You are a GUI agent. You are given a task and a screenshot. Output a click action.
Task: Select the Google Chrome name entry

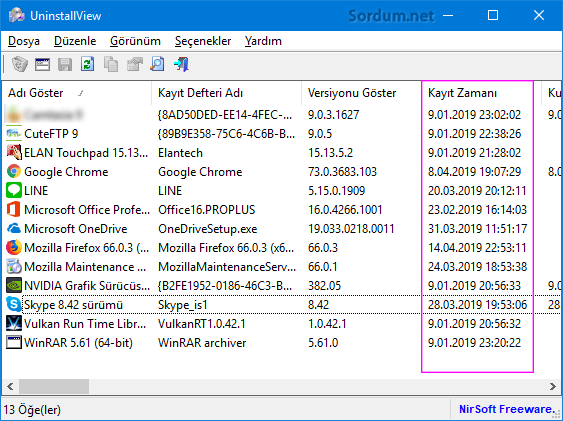coord(66,172)
